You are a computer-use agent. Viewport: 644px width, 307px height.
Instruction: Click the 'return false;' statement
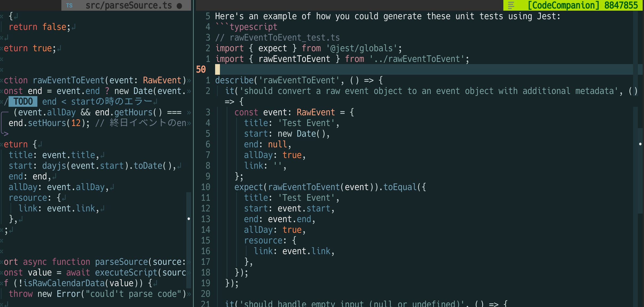tap(39, 27)
